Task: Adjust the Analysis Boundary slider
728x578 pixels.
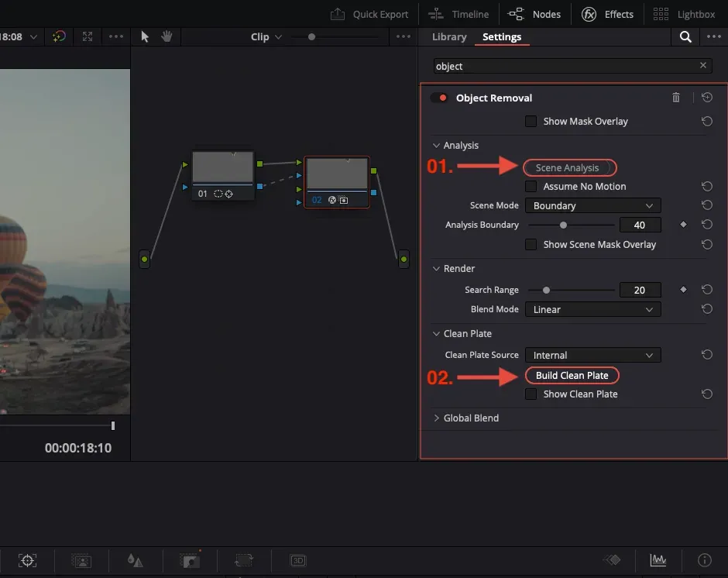Action: (563, 225)
